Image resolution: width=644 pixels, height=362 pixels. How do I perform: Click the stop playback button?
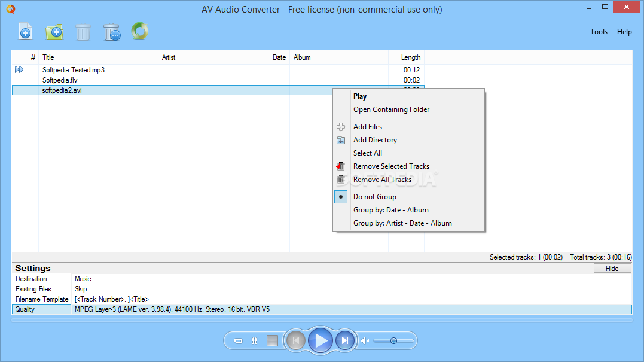(x=272, y=340)
